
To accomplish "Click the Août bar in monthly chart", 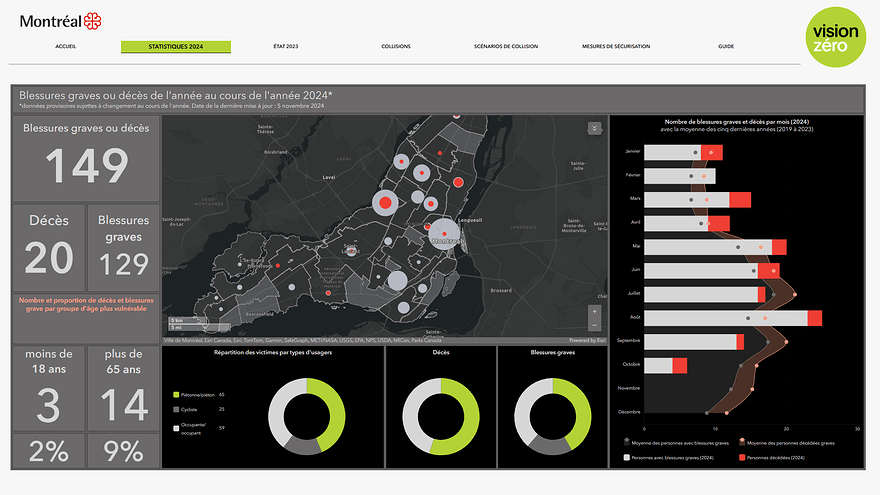I will (x=733, y=318).
